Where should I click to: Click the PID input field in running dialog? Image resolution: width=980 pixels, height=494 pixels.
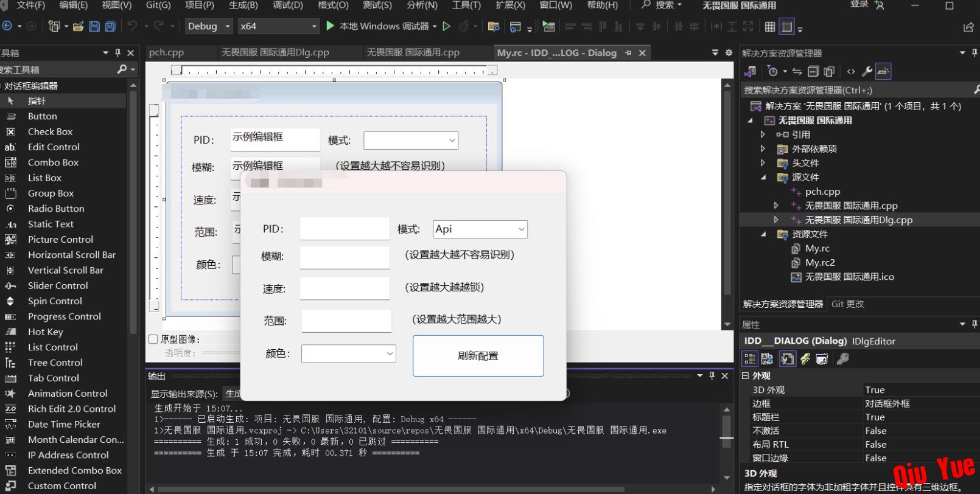[345, 229]
